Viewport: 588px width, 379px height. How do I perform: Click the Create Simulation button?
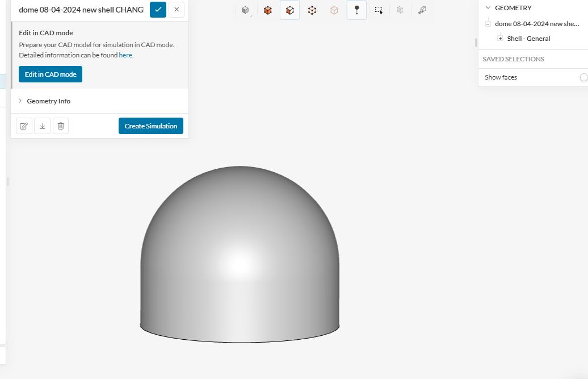[x=151, y=126]
